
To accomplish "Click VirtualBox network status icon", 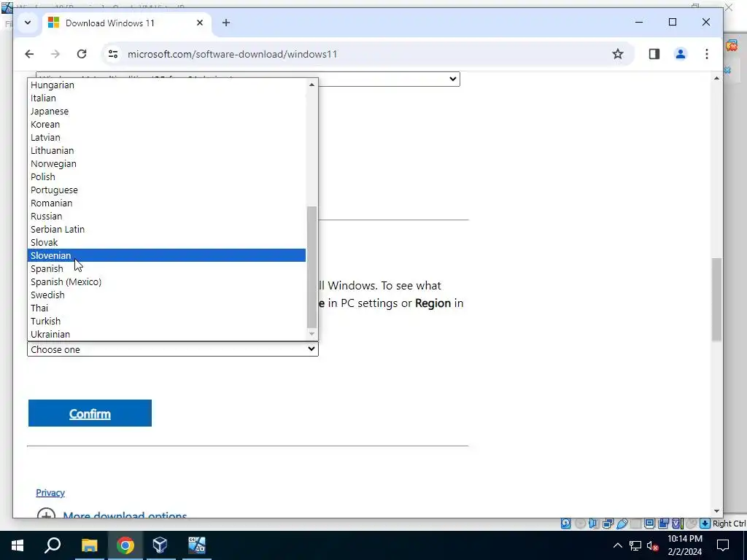I will 608,524.
